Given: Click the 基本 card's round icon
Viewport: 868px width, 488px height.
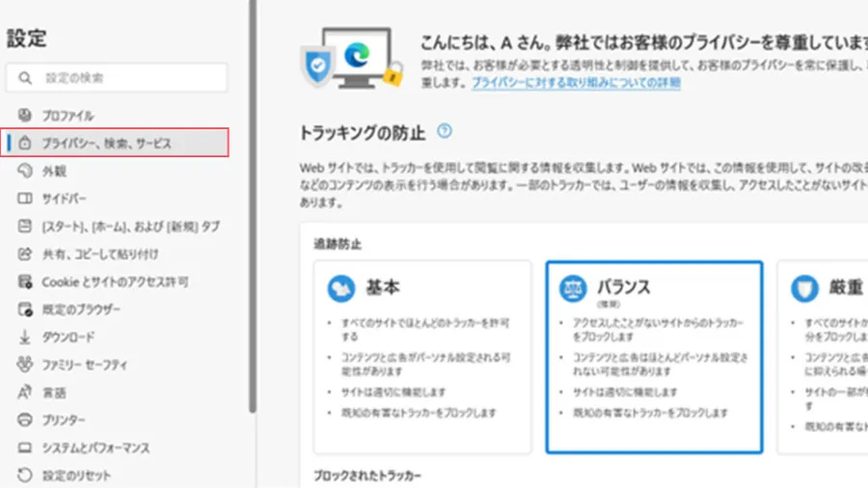Looking at the screenshot, I should (x=341, y=288).
